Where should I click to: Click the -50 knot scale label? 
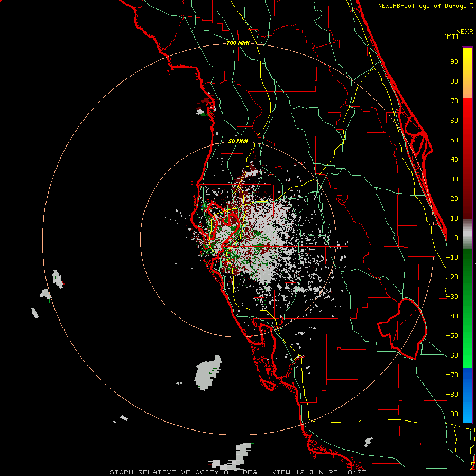452,336
